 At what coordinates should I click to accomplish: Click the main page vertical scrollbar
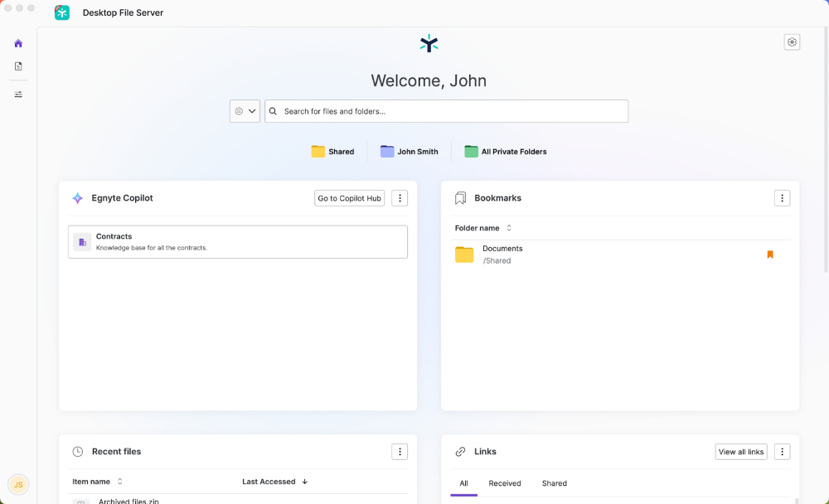pos(827,148)
